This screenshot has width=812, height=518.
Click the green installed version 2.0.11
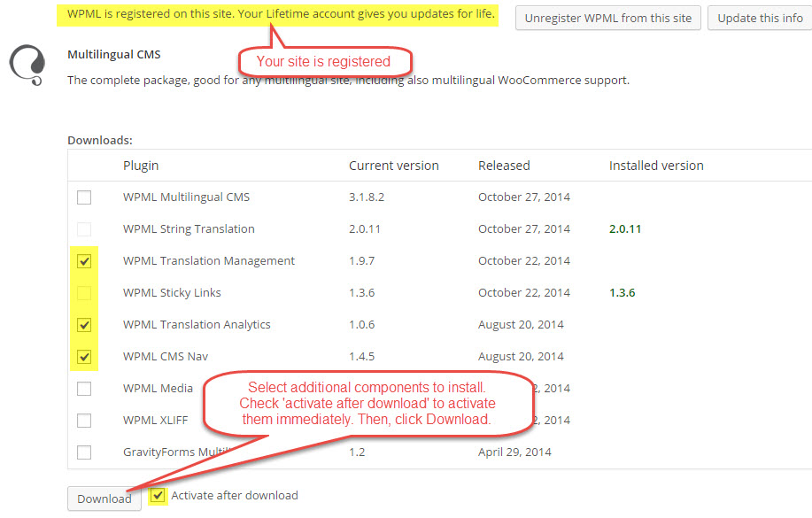pos(625,229)
